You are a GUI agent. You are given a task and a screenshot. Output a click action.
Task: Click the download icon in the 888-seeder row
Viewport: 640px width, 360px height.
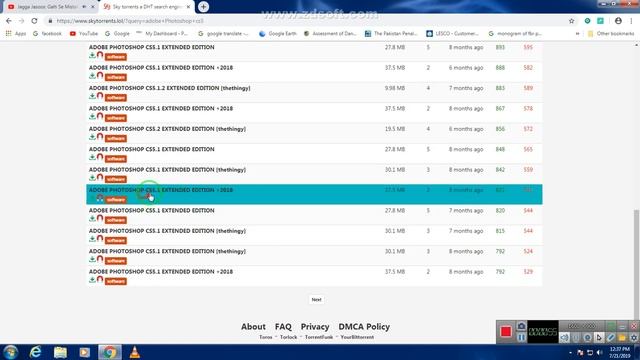coord(92,76)
